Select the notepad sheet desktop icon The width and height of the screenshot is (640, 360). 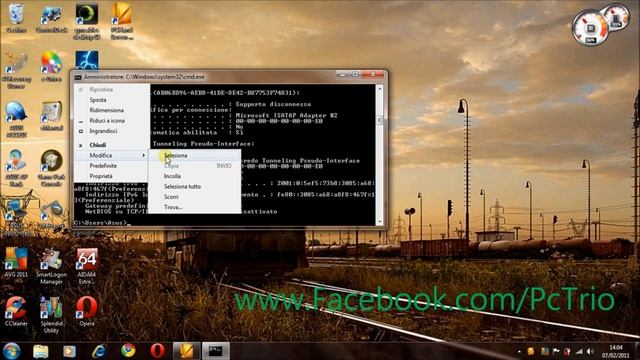51,116
